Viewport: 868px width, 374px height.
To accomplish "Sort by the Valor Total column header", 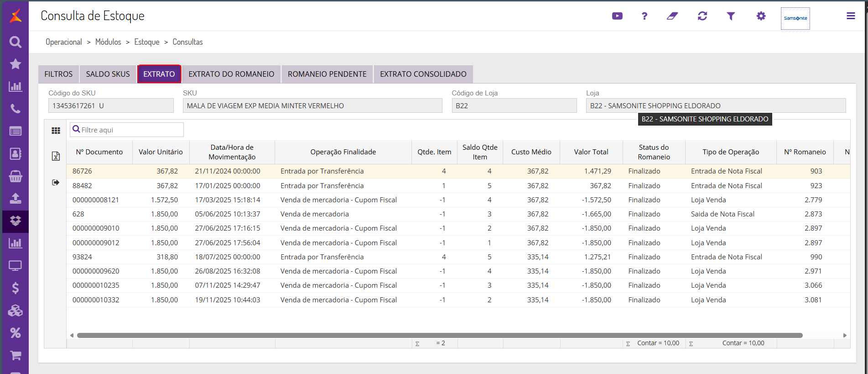I will (x=591, y=152).
